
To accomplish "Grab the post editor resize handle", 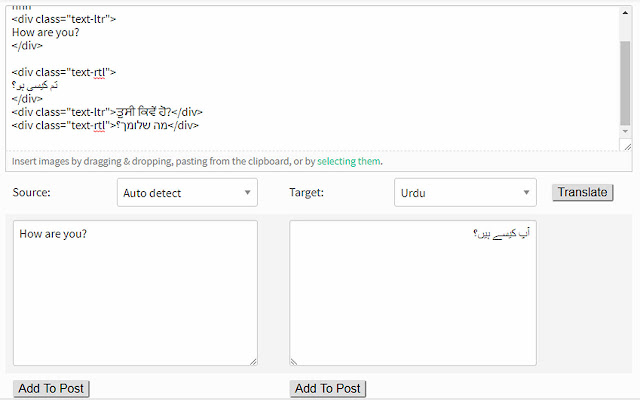I will click(627, 146).
